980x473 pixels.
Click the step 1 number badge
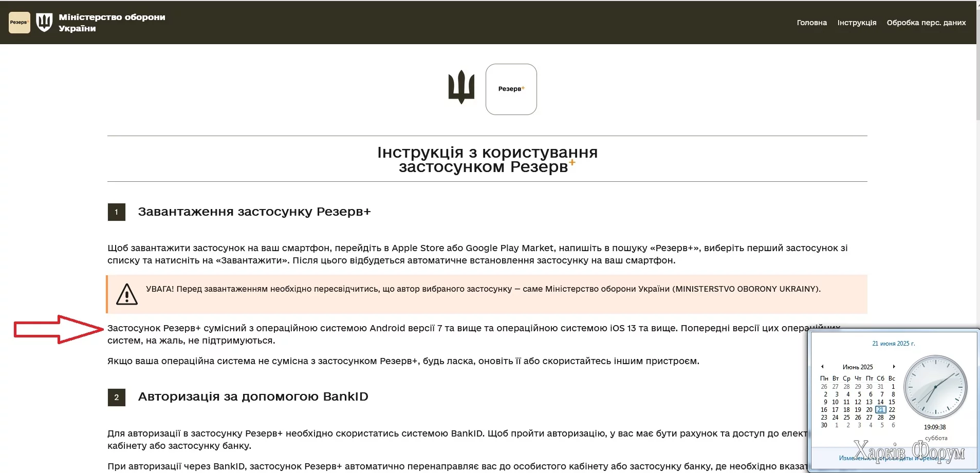click(117, 212)
